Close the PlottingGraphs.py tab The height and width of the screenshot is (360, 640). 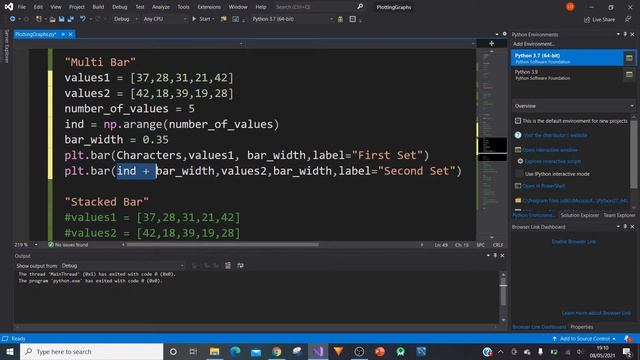click(71, 34)
